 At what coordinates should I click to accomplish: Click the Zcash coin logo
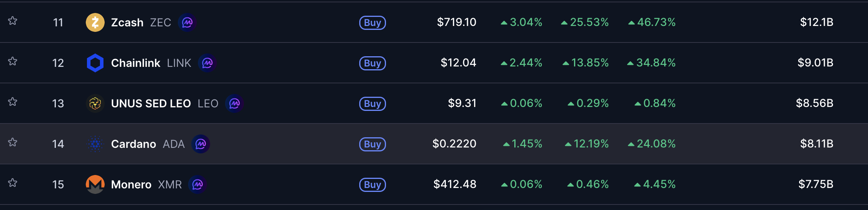pos(95,22)
